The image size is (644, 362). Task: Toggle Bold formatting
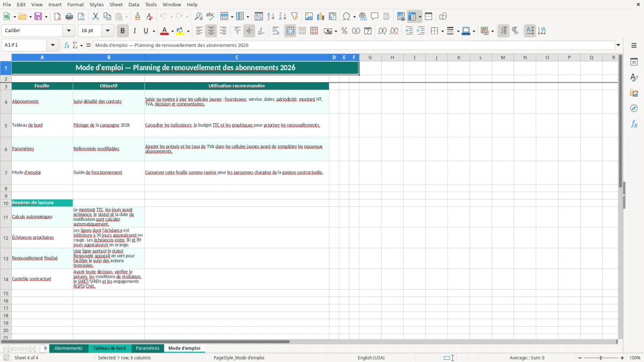tap(123, 31)
